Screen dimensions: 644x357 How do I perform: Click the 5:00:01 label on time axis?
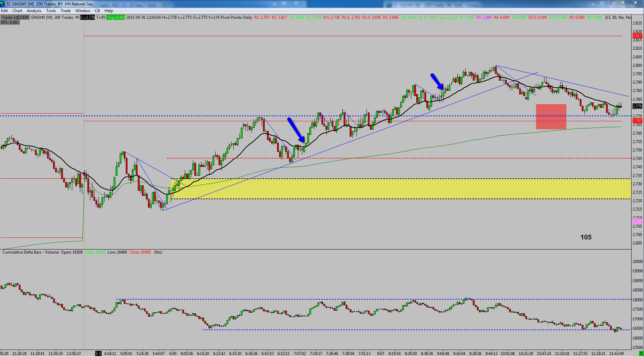[126, 354]
